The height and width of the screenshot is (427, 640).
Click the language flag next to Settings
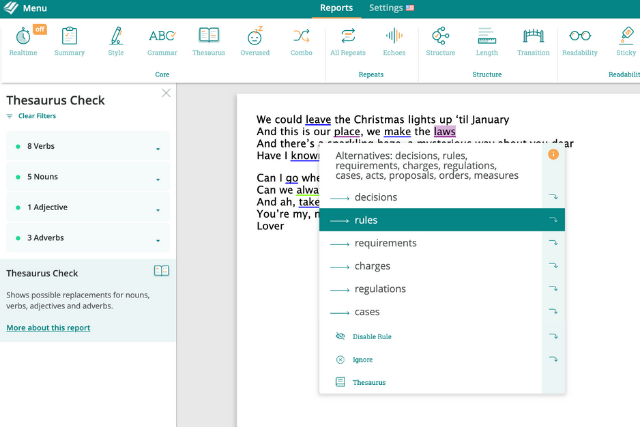click(410, 8)
